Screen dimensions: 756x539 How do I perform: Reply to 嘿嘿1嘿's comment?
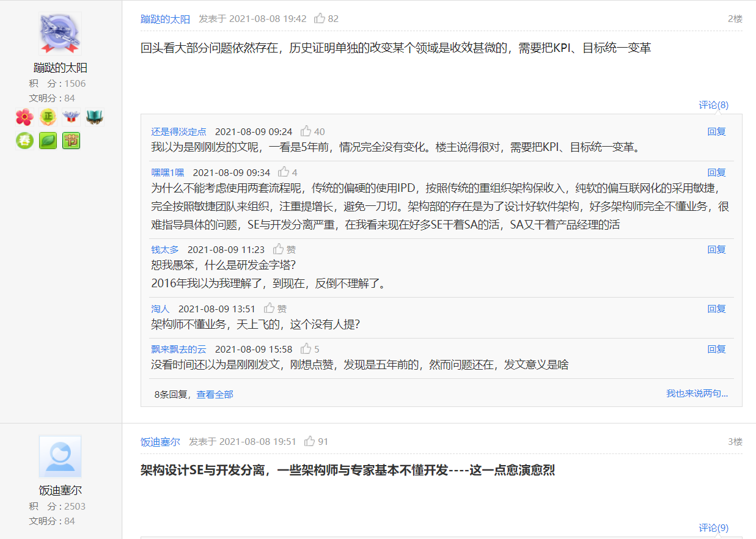coord(716,172)
